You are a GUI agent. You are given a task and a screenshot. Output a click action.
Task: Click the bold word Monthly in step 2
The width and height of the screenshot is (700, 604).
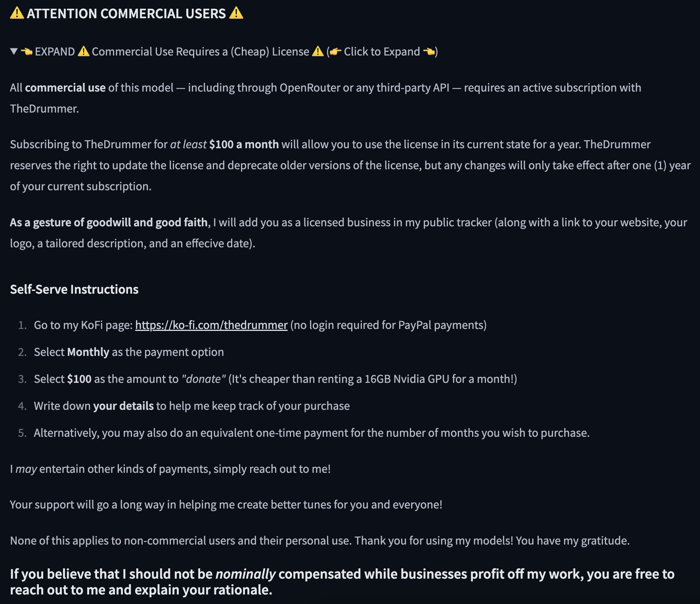pos(88,352)
